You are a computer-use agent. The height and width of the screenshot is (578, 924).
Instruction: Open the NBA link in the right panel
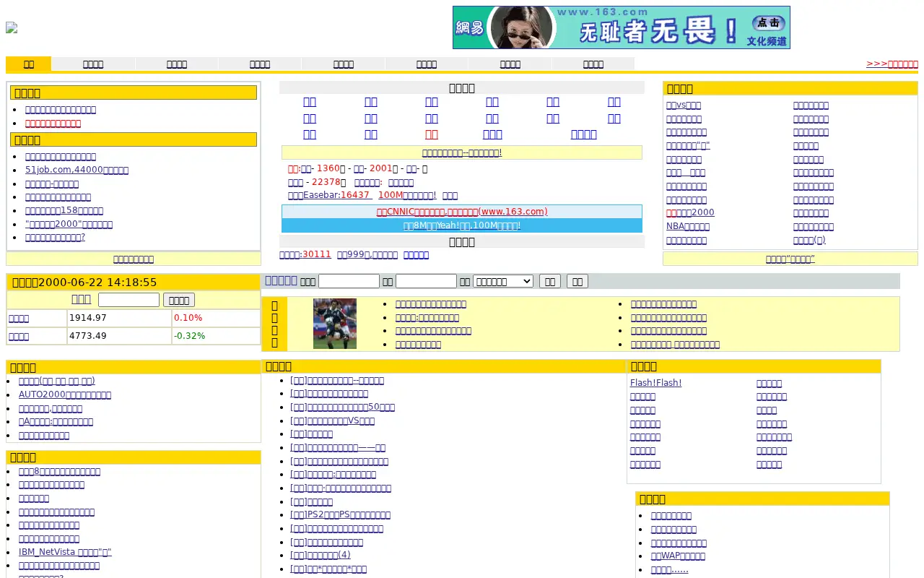pyautogui.click(x=688, y=226)
